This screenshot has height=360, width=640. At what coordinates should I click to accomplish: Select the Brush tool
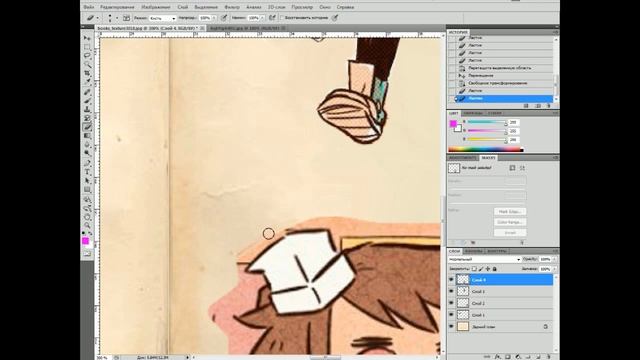click(87, 101)
